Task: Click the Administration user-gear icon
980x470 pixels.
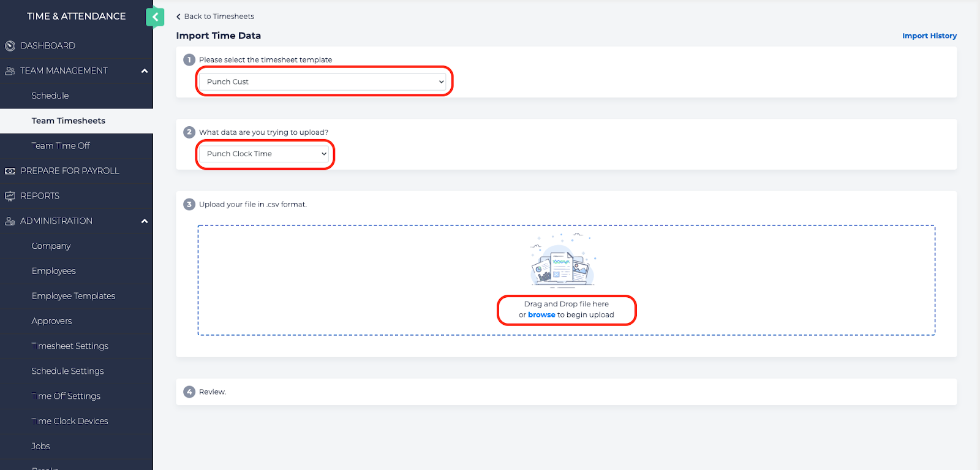Action: 10,221
